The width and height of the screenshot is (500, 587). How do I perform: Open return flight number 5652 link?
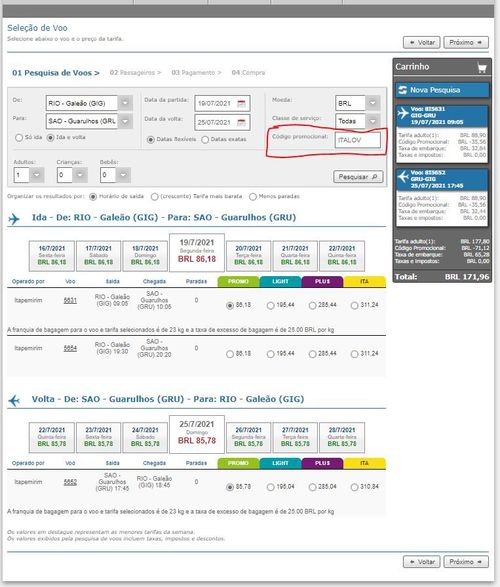pos(70,482)
